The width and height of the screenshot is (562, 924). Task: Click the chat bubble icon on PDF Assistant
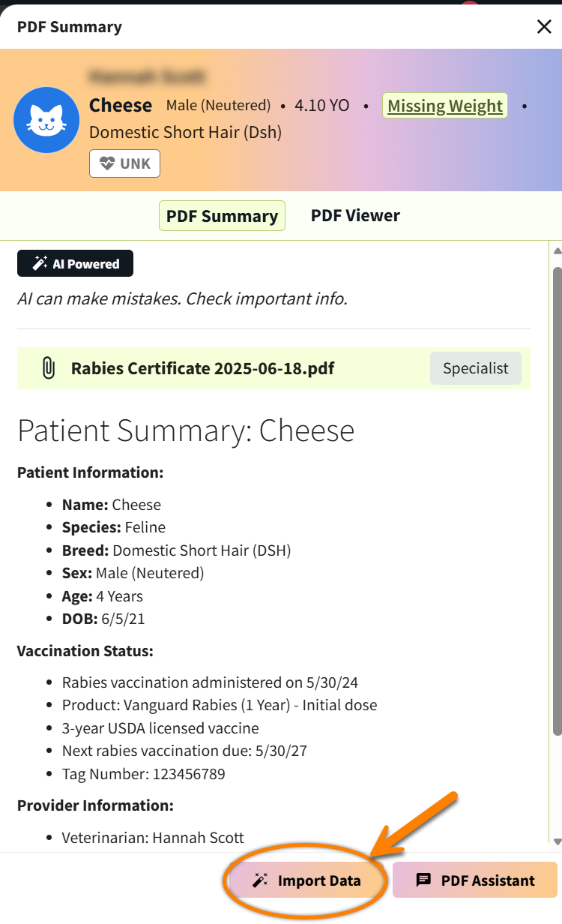click(x=423, y=880)
